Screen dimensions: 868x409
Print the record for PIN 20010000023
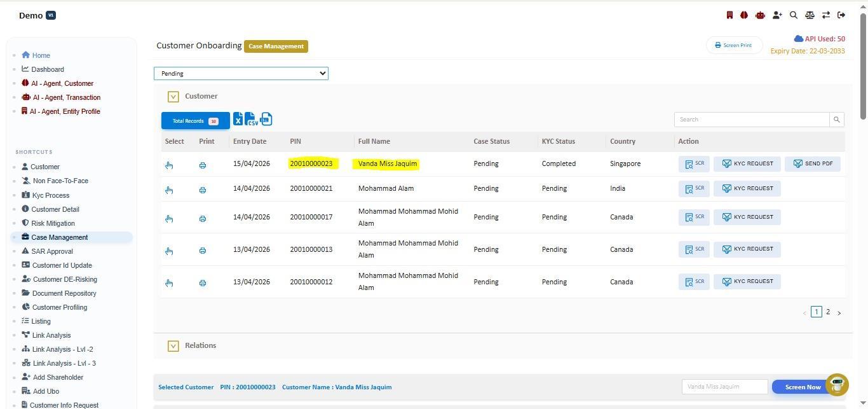pos(203,165)
